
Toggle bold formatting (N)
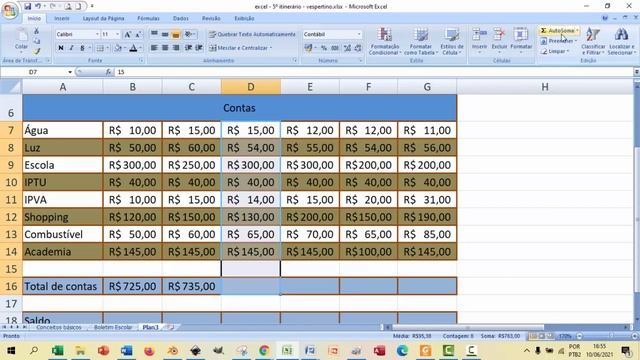pos(61,48)
